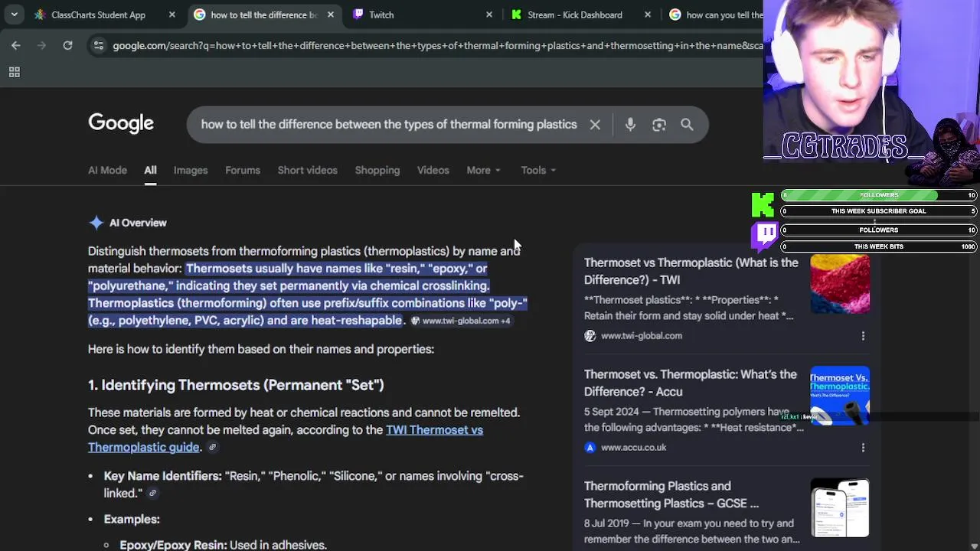Expand the More search filters dropdown

click(x=483, y=170)
